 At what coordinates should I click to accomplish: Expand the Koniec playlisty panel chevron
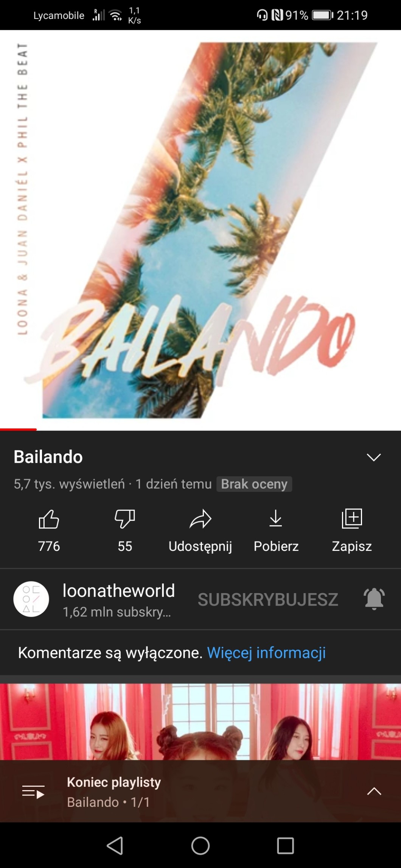[x=374, y=791]
